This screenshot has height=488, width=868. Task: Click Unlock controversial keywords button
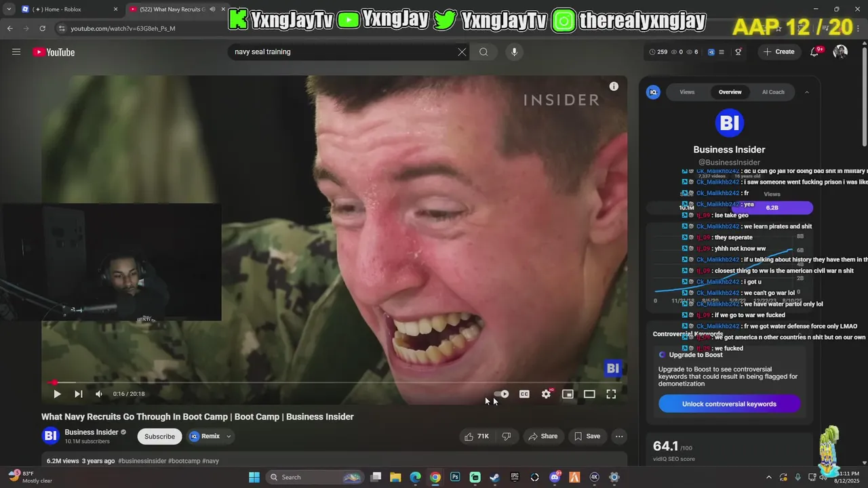pyautogui.click(x=729, y=404)
